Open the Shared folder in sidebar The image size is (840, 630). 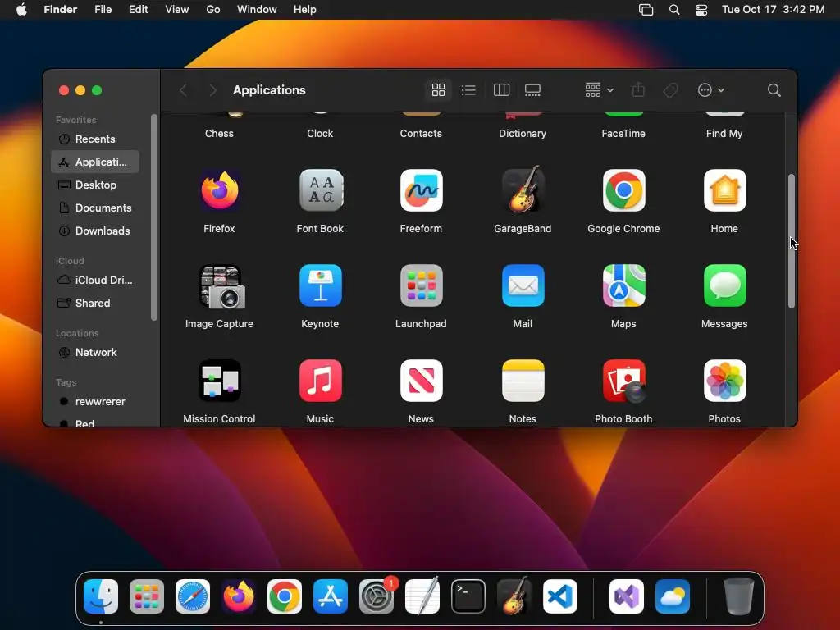(x=95, y=304)
